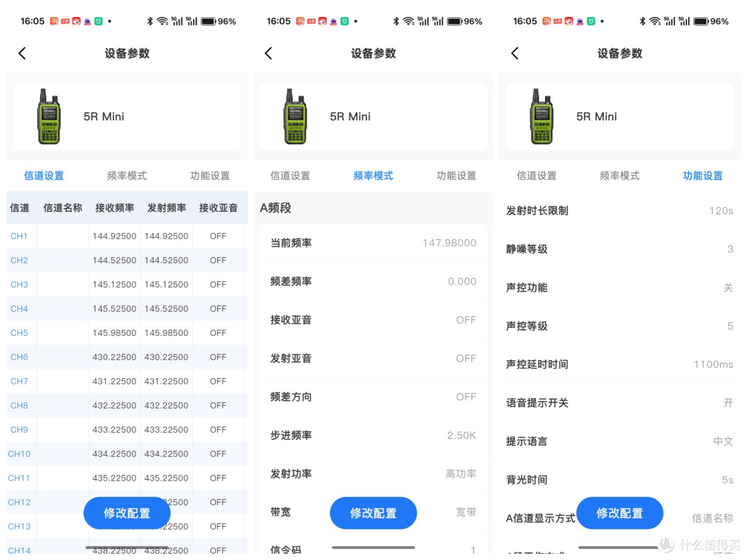
Task: Toggle 语音提示开关 setting
Action: click(619, 403)
